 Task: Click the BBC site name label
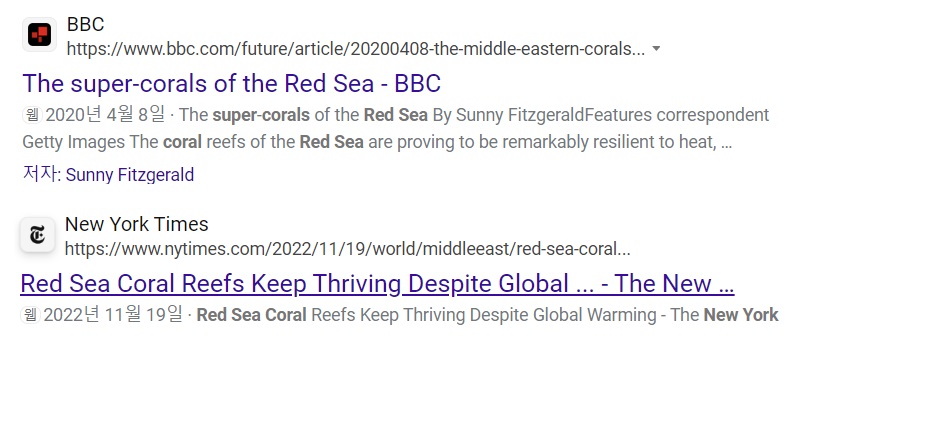[x=85, y=24]
